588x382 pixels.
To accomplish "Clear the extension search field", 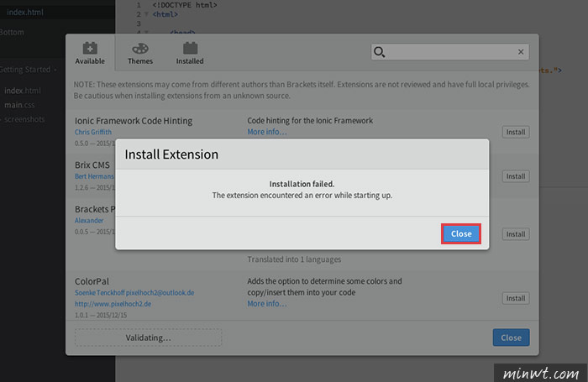I will (x=521, y=52).
